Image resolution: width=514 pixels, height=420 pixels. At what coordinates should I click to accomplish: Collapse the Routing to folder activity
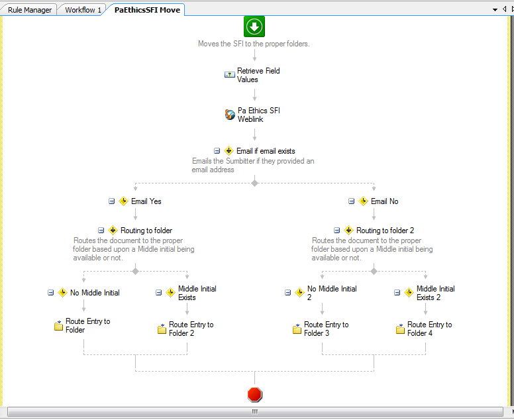(101, 230)
